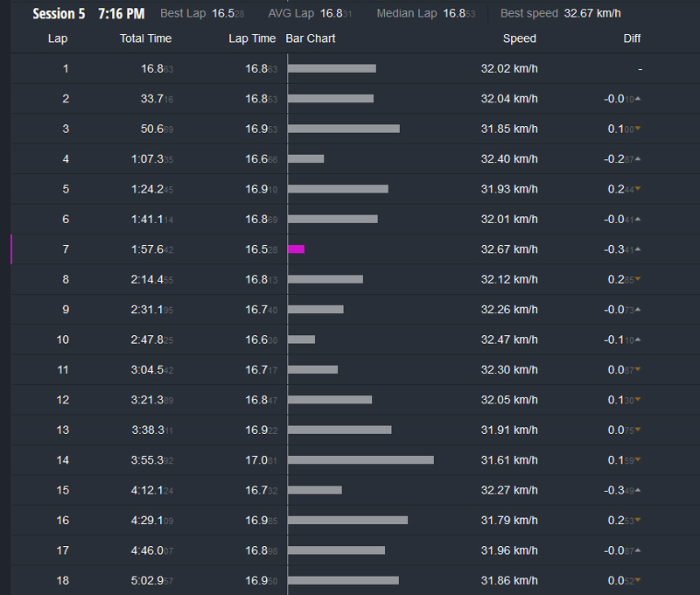This screenshot has width=700, height=595.
Task: Click the down arrow beside lap 5 Diff
Action: [x=638, y=190]
